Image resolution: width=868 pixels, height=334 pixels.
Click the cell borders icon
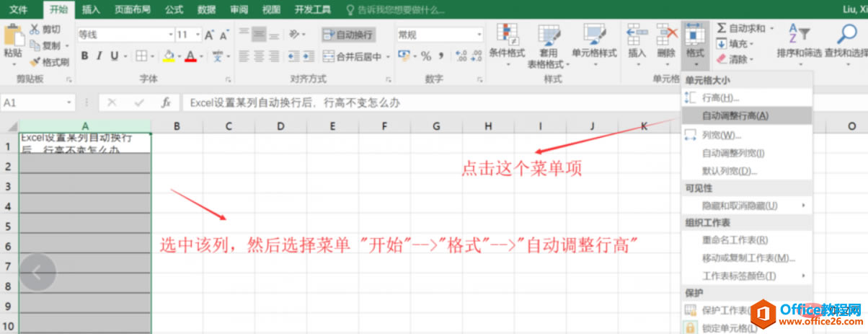(x=141, y=56)
